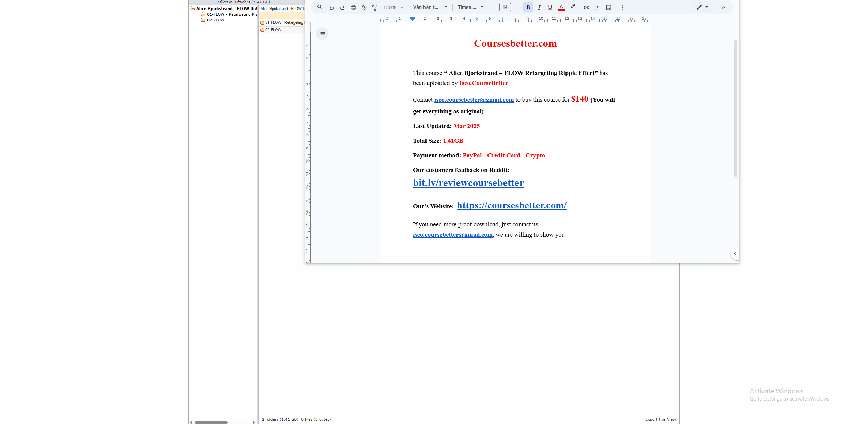Open the Văn bản paragraph style dropdown
The height and width of the screenshot is (424, 868).
tap(430, 7)
